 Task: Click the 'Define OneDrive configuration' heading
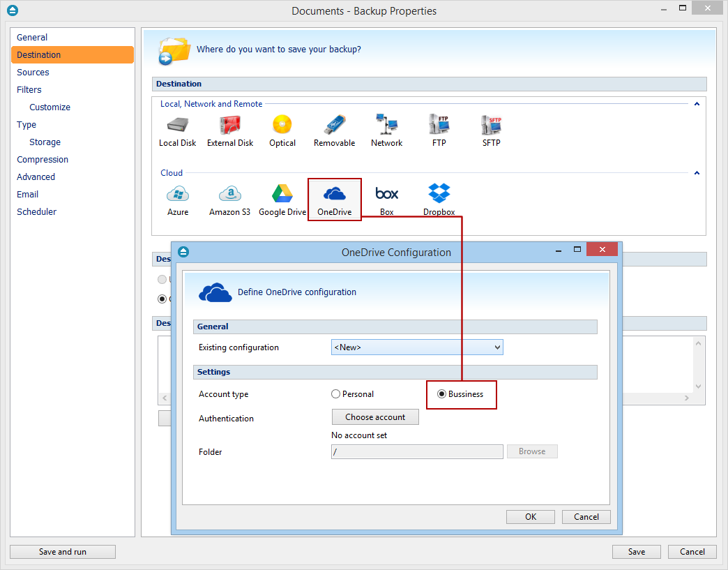click(x=297, y=292)
